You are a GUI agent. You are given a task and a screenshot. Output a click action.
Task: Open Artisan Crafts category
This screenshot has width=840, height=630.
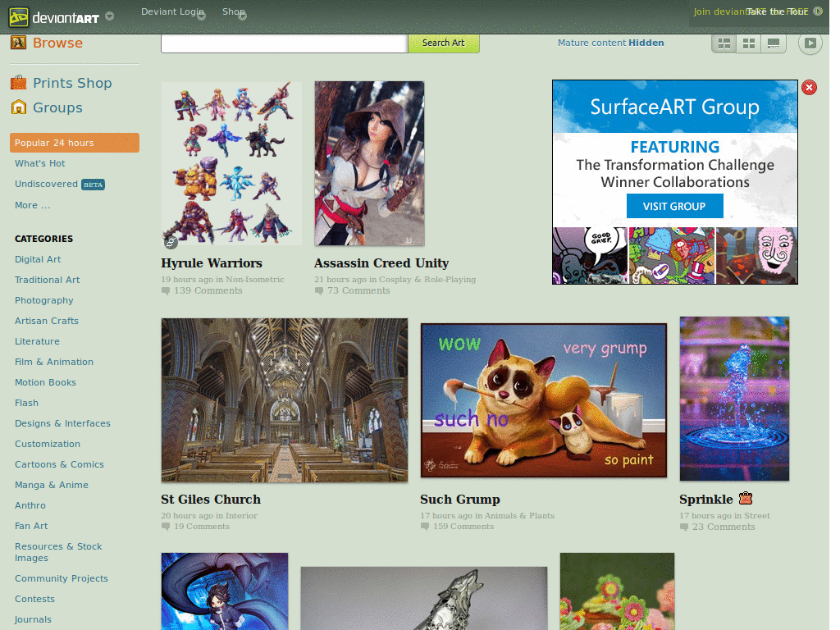(47, 321)
